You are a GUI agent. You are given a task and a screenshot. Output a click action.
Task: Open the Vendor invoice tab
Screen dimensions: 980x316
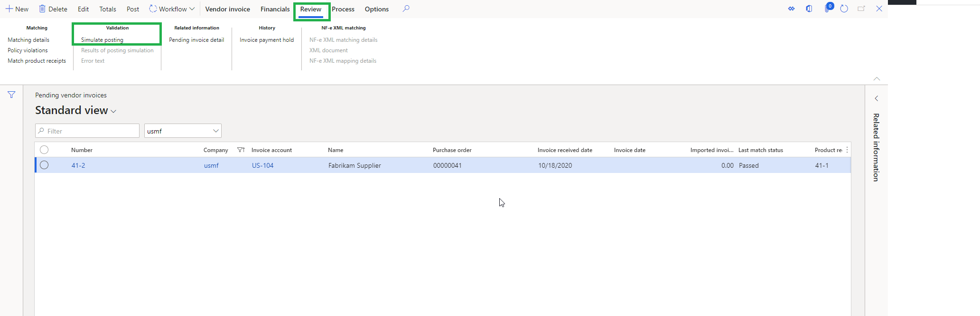(x=227, y=9)
